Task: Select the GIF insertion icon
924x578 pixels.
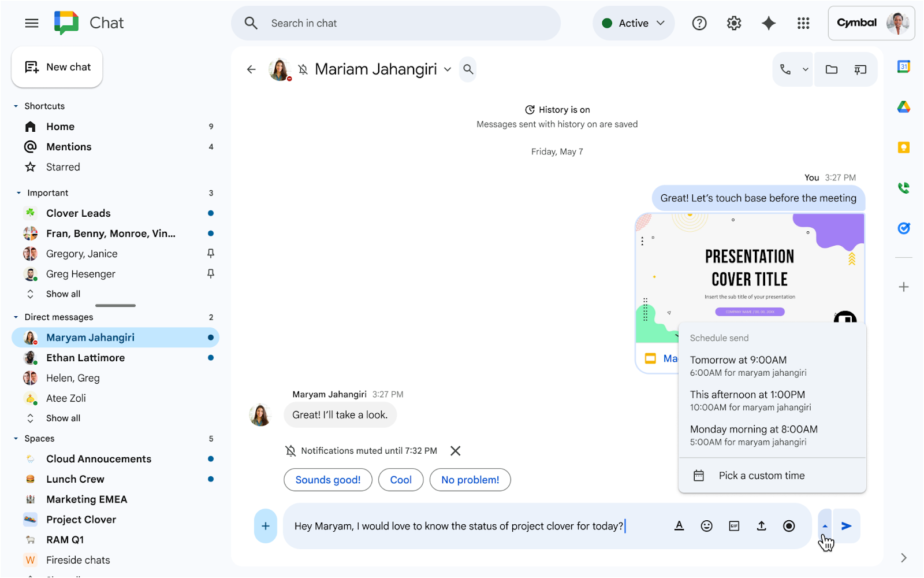Action: (734, 526)
